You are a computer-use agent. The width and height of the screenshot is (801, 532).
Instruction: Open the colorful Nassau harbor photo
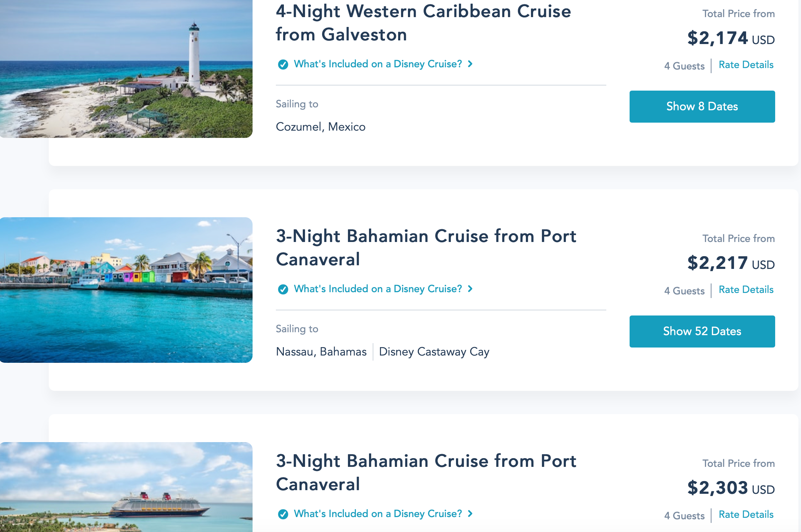(x=126, y=290)
